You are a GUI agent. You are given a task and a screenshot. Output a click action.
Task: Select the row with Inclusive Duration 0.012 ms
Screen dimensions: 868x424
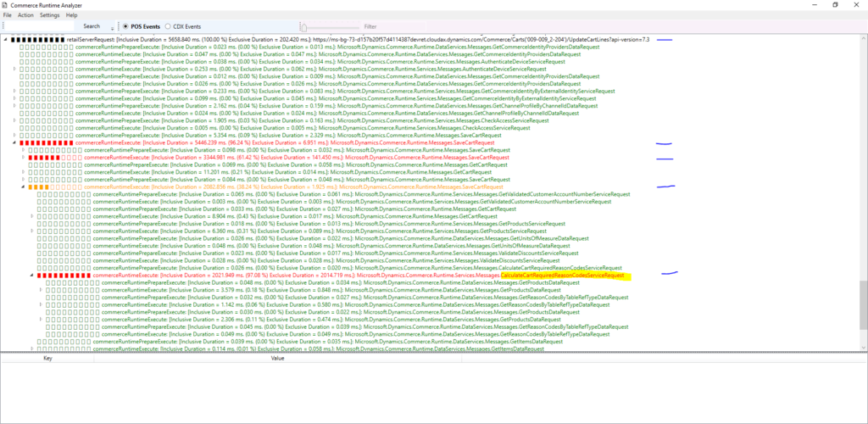coord(337,76)
